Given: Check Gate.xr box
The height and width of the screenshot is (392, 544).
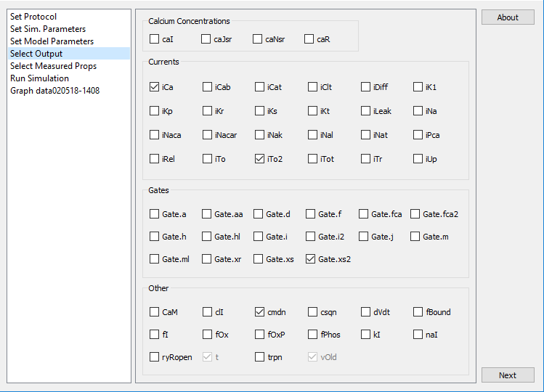Looking at the screenshot, I should coord(206,258).
